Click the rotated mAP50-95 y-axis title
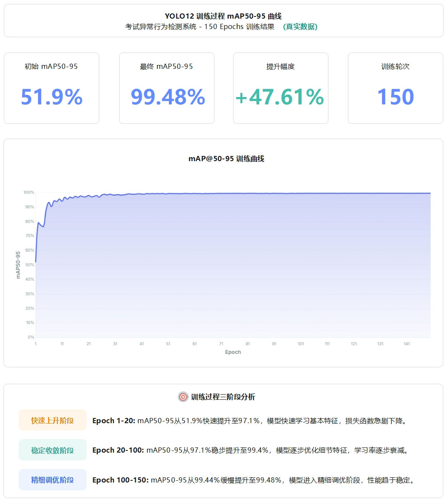The height and width of the screenshot is (502, 448). pyautogui.click(x=18, y=265)
